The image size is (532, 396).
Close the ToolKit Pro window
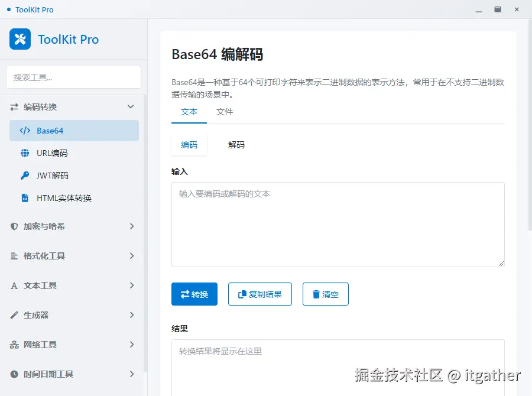click(517, 9)
